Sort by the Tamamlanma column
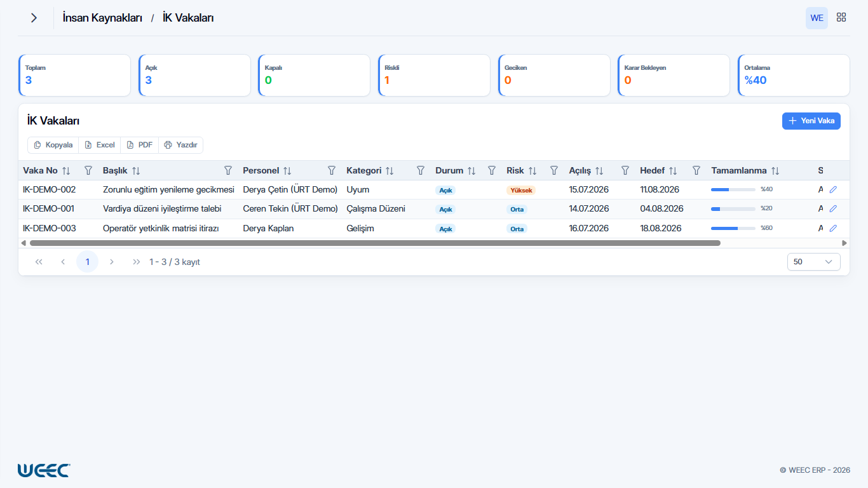 pyautogui.click(x=775, y=171)
